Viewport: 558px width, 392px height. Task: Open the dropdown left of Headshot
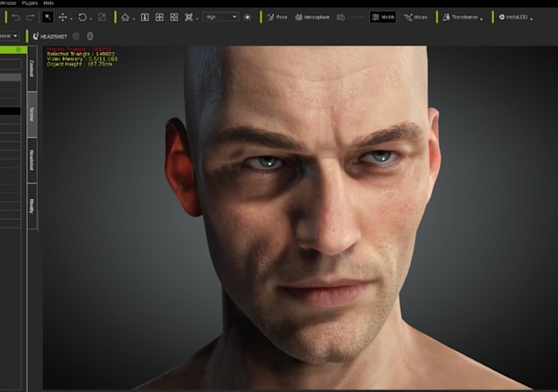(9, 36)
